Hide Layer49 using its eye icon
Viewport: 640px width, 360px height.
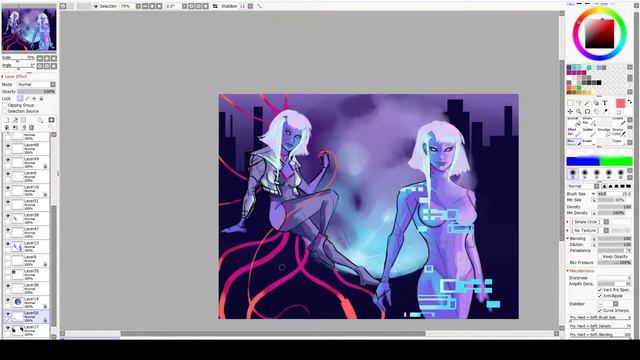point(7,160)
